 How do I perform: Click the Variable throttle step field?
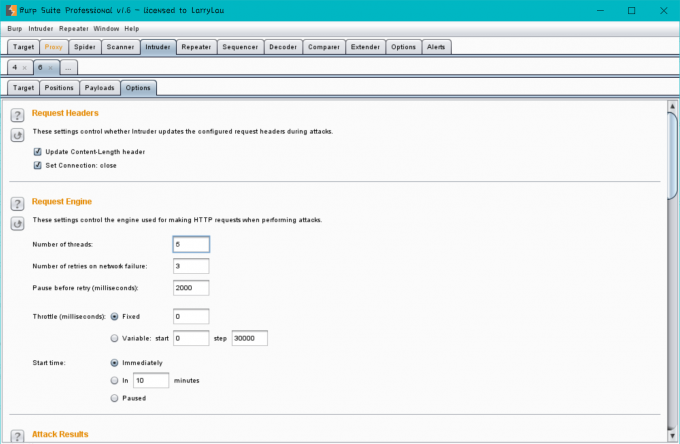250,338
